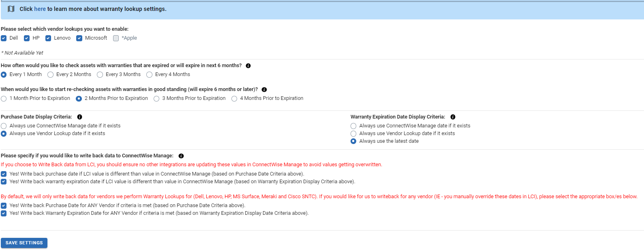Choose 4 Months Prior to Expiration
Image resolution: width=644 pixels, height=250 pixels.
point(234,98)
